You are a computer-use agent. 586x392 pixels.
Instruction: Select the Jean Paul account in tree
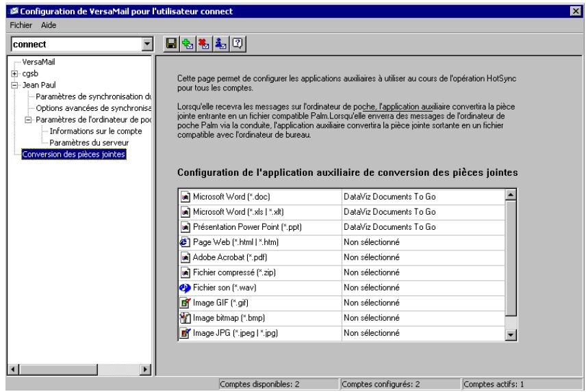[39, 85]
